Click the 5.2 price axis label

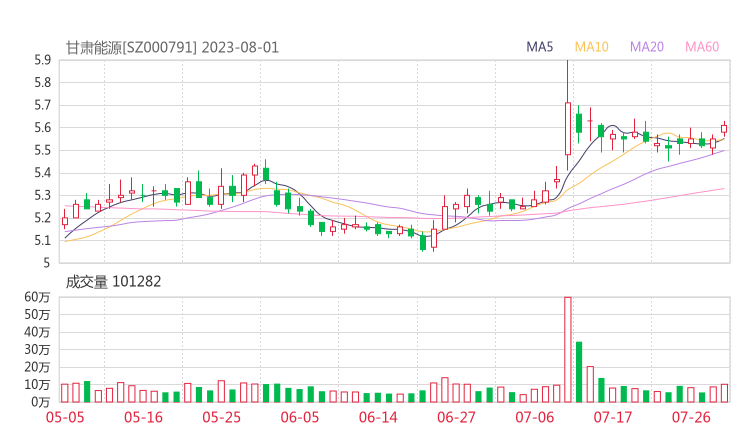(x=42, y=218)
